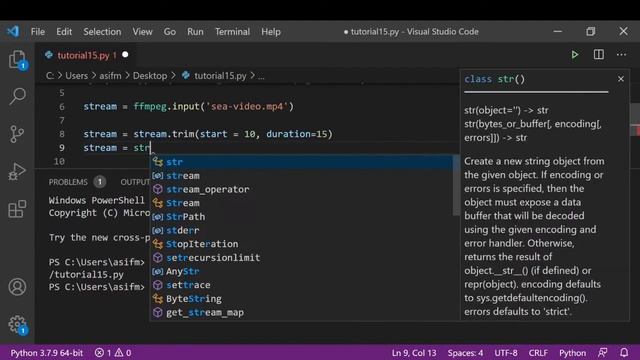Open the Help menu
640x360 pixels.
click(271, 32)
